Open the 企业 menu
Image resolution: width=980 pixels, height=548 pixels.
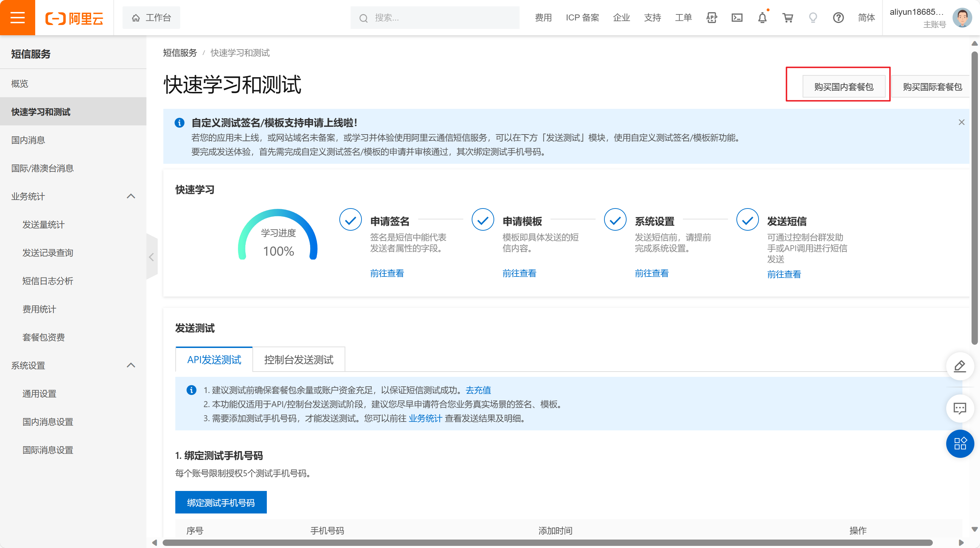(621, 18)
